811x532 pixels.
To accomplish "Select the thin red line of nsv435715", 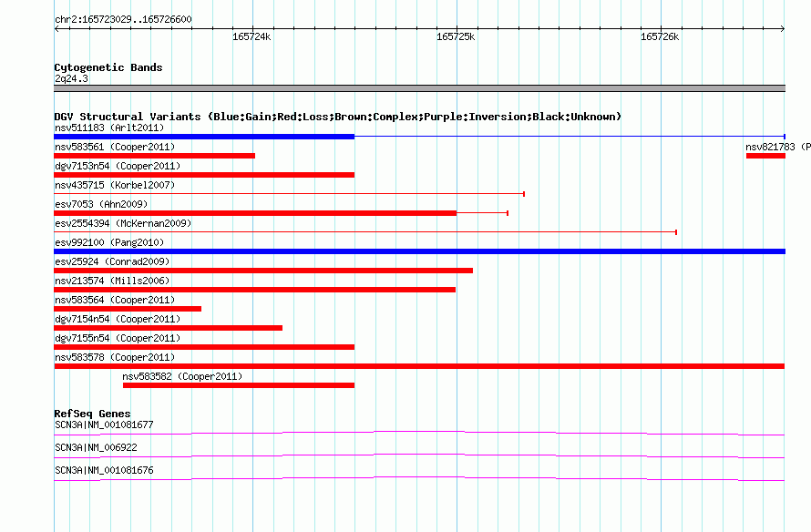I will pyautogui.click(x=290, y=194).
